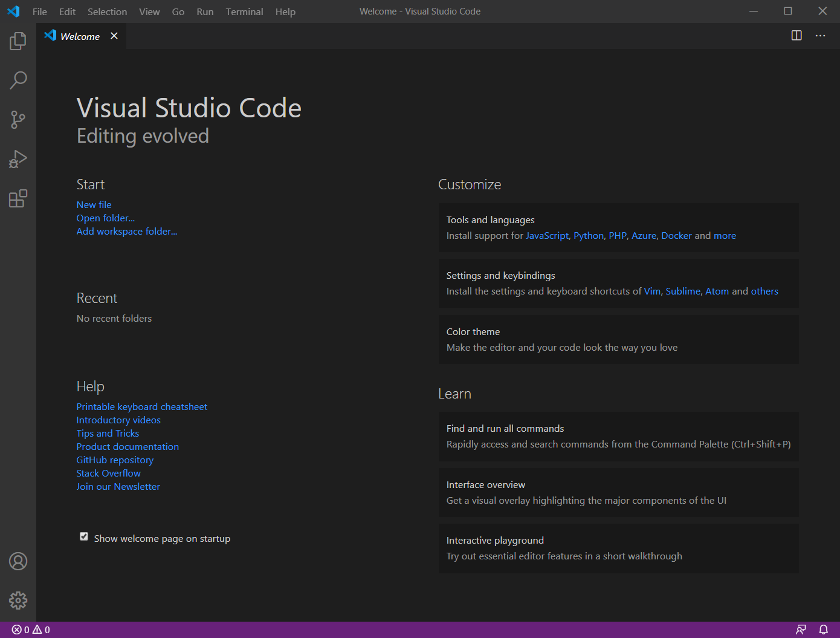Image resolution: width=840 pixels, height=638 pixels.
Task: Maximize the Visual Studio Code window
Action: [x=788, y=11]
